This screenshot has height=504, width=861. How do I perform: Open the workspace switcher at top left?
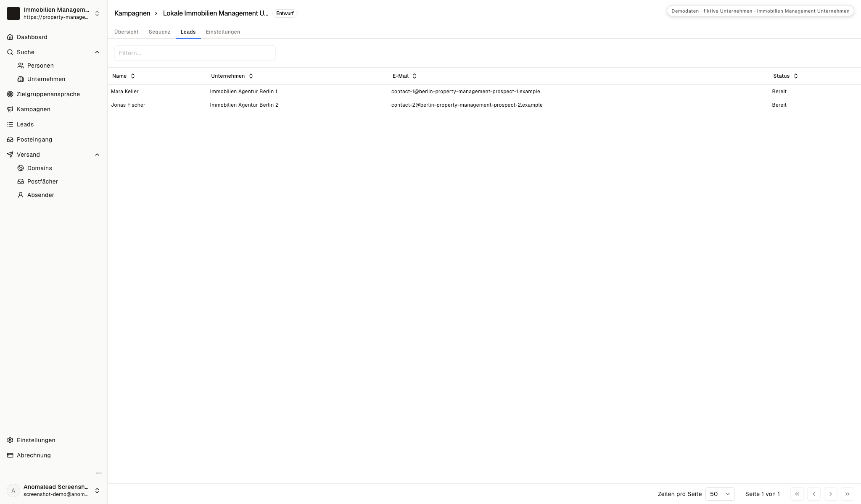pyautogui.click(x=54, y=13)
